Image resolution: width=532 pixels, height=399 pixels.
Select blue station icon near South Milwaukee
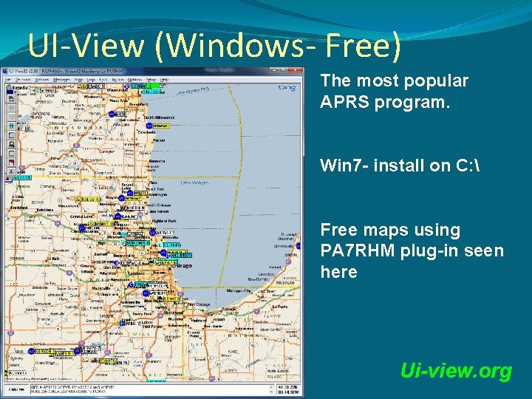[149, 126]
